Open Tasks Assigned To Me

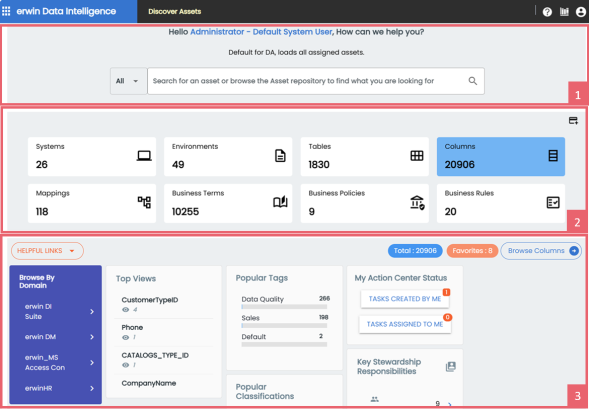(405, 324)
